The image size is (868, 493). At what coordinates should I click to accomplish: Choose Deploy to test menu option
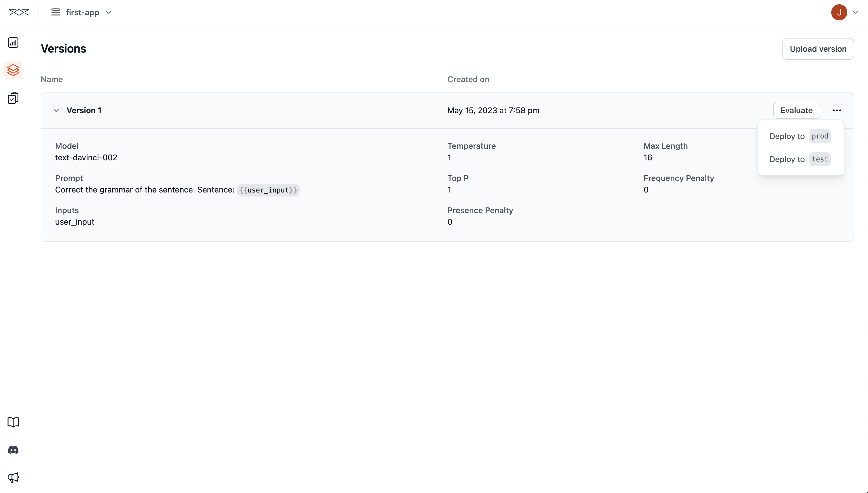tap(799, 159)
